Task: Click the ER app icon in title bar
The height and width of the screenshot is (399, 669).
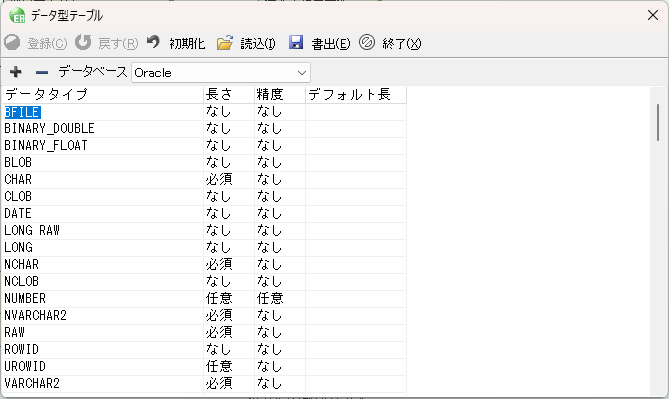Action: click(17, 16)
